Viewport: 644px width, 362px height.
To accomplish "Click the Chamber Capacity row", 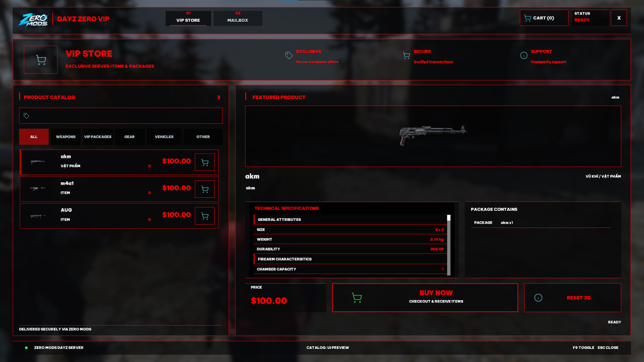I will click(x=350, y=269).
